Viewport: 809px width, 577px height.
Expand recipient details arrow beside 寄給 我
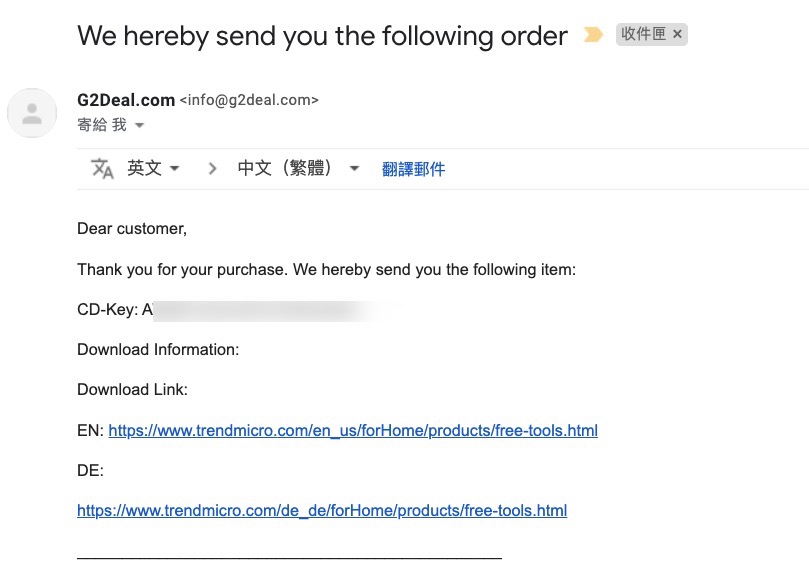[139, 126]
